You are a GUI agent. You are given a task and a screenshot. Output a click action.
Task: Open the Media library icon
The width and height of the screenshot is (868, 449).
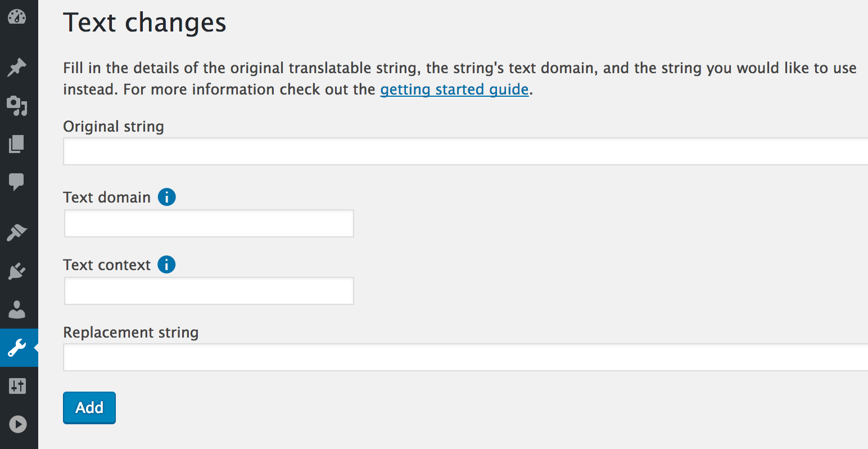pyautogui.click(x=17, y=106)
